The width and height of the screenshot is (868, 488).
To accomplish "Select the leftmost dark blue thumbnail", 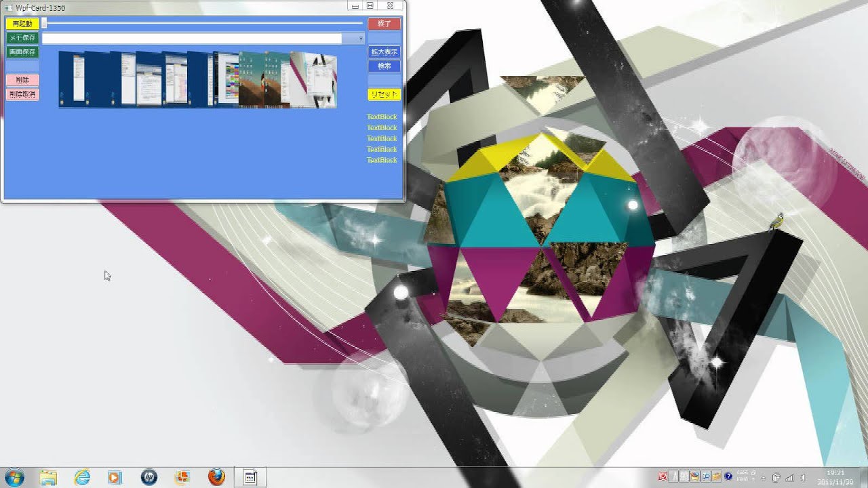I will (x=72, y=79).
